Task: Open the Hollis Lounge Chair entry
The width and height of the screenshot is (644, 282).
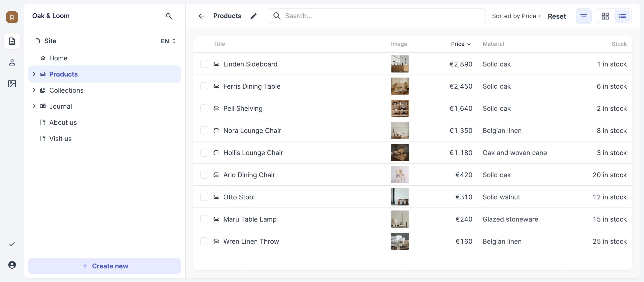Action: pos(253,153)
